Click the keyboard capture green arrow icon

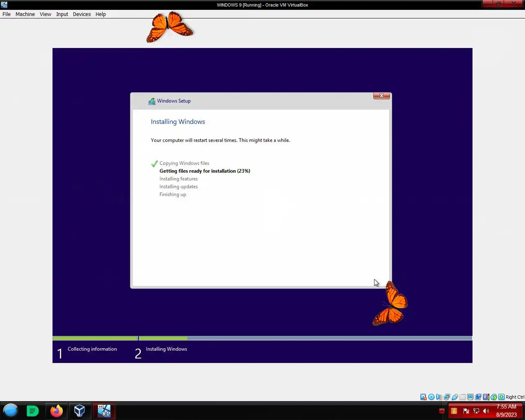(501, 397)
